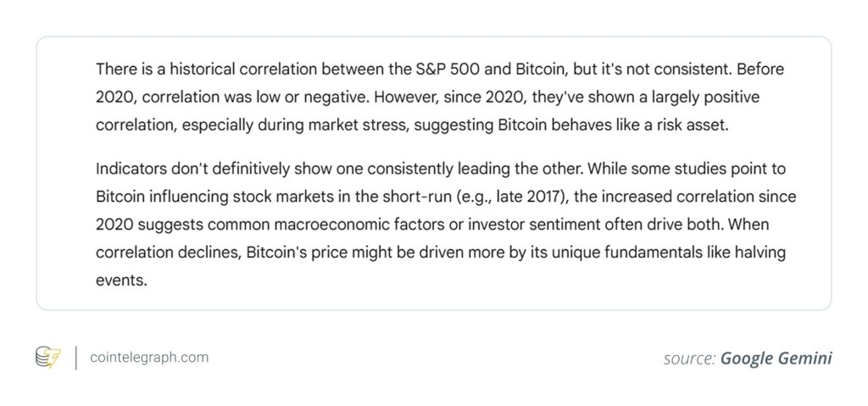The width and height of the screenshot is (868, 406).
Task: Click the word "events." on final line
Action: click(x=121, y=281)
